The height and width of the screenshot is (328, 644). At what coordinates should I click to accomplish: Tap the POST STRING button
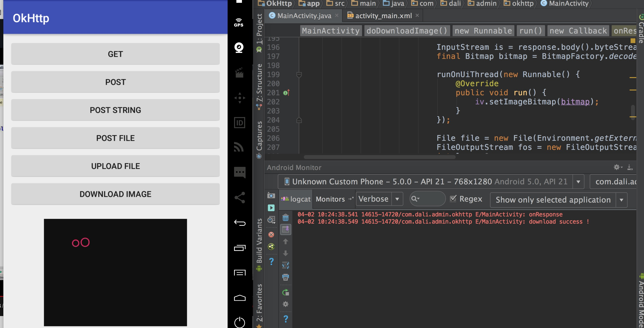coord(115,110)
